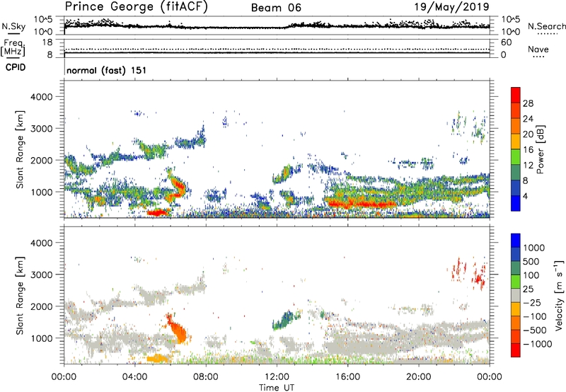The image size is (566, 392).
Task: Pick the yellow-orange 16–20 Power colorbar segment
Action: point(516,142)
